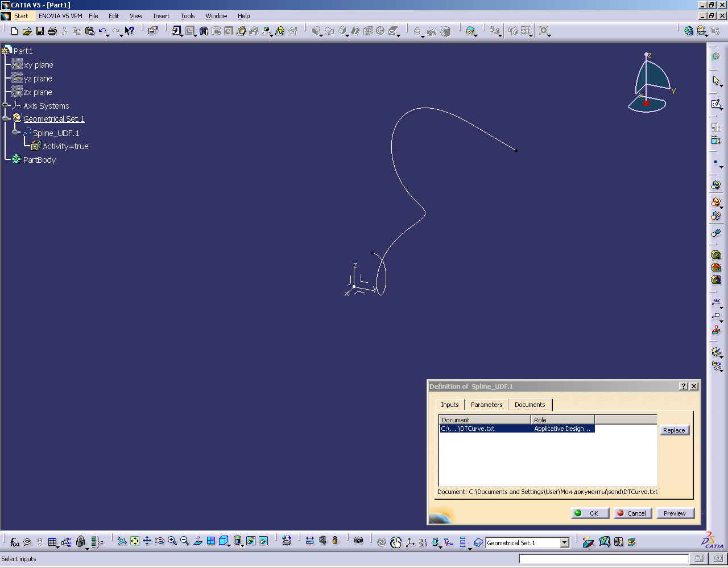Screen dimensions: 728x568
Task: Switch to the Inputs tab
Action: (450, 405)
